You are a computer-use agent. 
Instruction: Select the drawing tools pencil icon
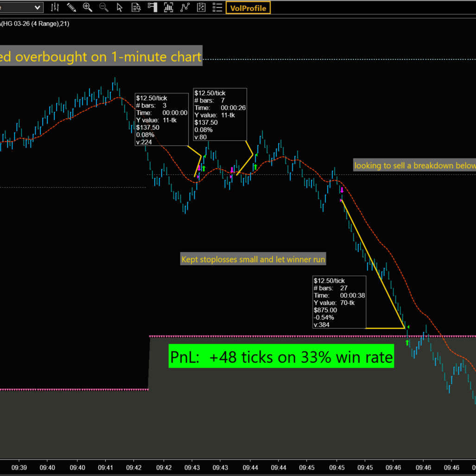(71, 7)
